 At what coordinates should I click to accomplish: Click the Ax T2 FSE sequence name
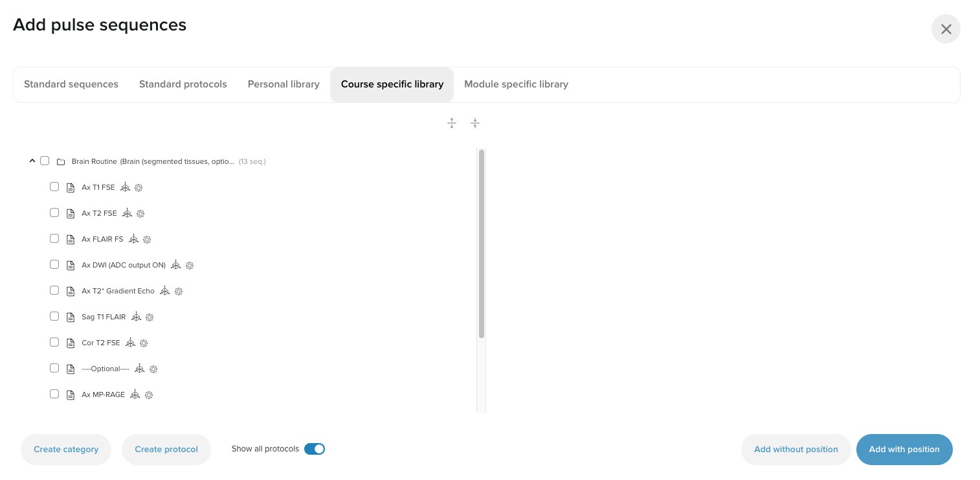[100, 213]
